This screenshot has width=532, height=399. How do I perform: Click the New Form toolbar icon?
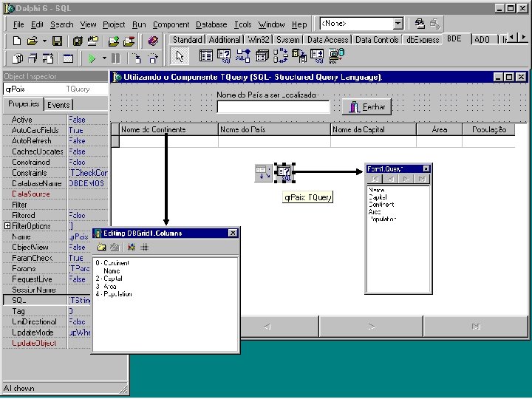point(68,58)
